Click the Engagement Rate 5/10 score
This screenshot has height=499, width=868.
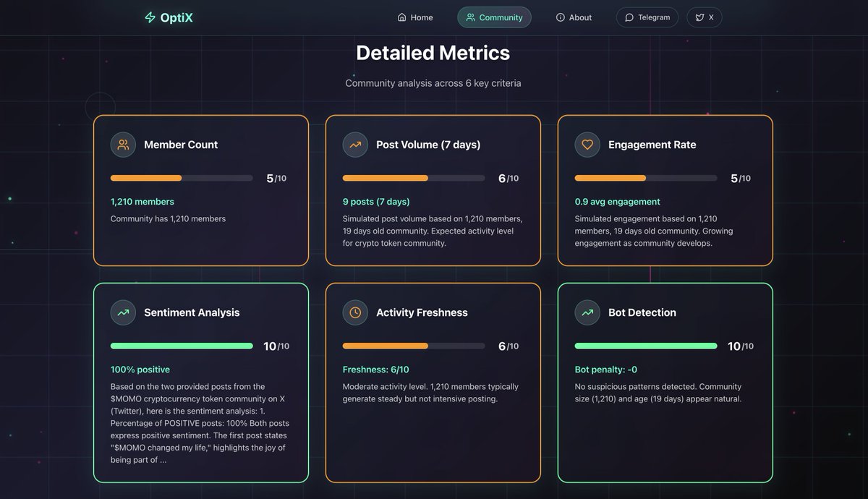click(x=741, y=179)
